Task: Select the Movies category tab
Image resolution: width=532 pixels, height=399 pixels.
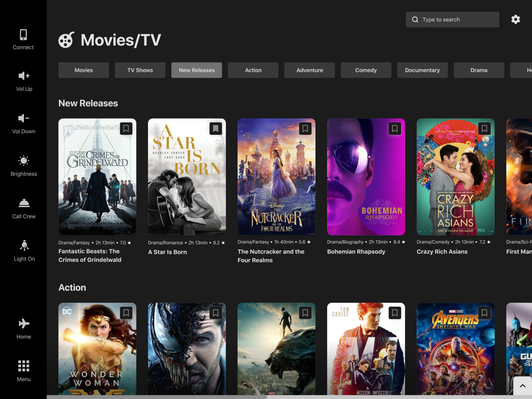Action: (84, 70)
